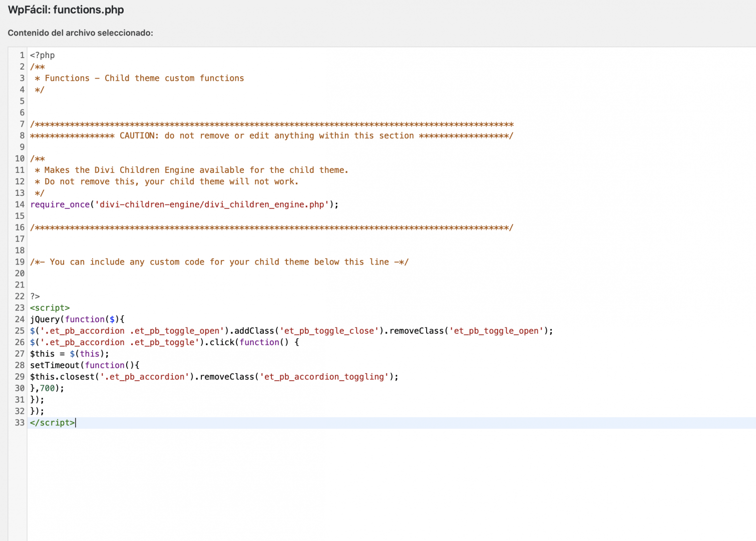Click the jQuery(function($){ line

tap(78, 320)
